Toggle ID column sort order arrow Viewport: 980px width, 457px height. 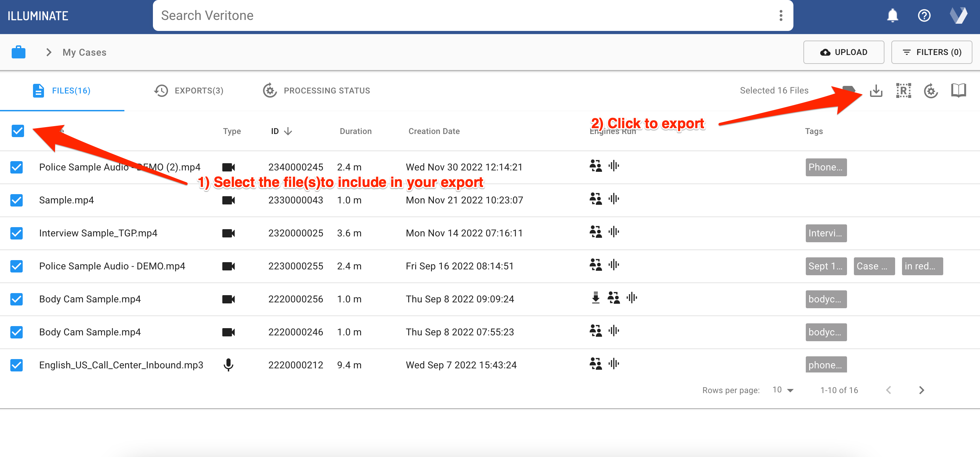(288, 131)
